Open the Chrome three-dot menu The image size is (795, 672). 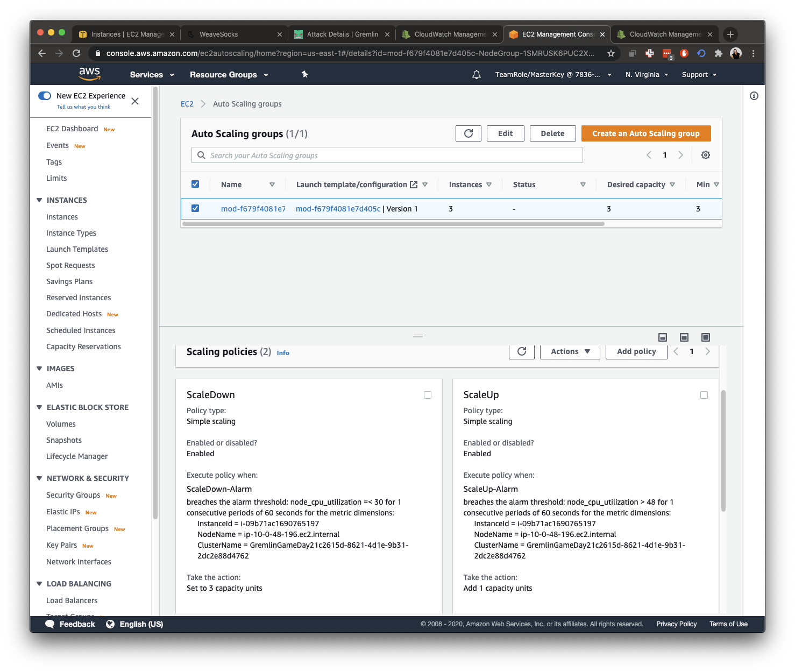(x=753, y=53)
